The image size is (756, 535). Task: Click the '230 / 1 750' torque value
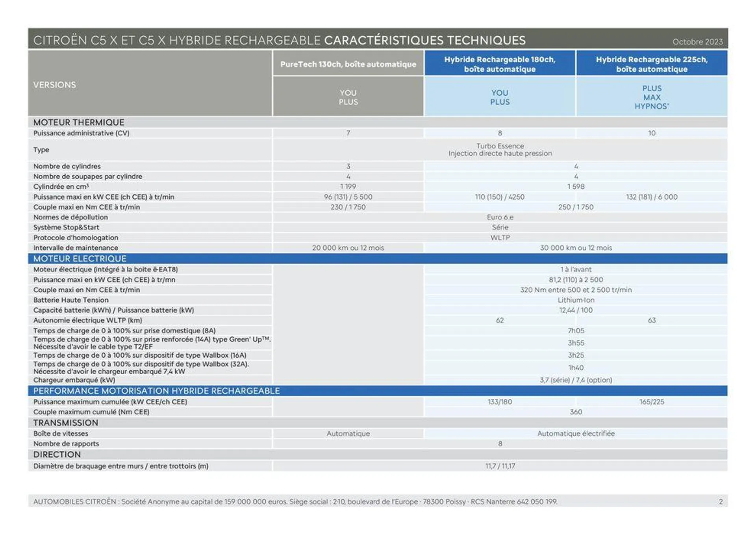click(348, 207)
